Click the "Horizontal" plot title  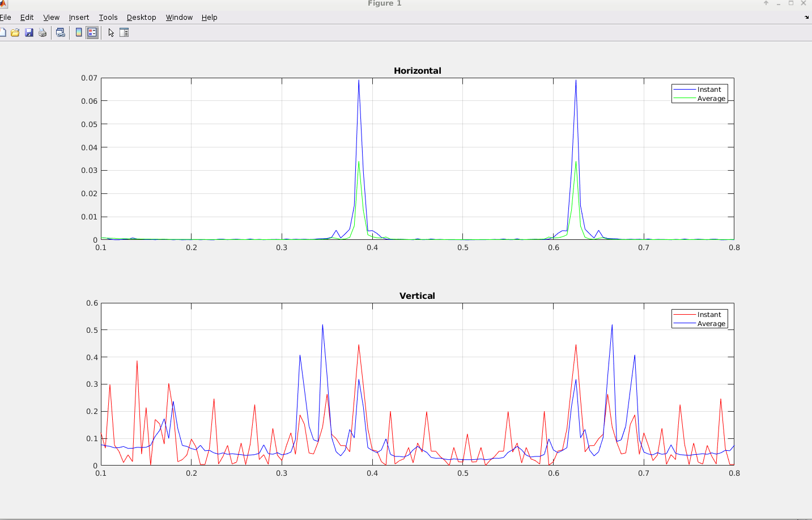pos(417,71)
